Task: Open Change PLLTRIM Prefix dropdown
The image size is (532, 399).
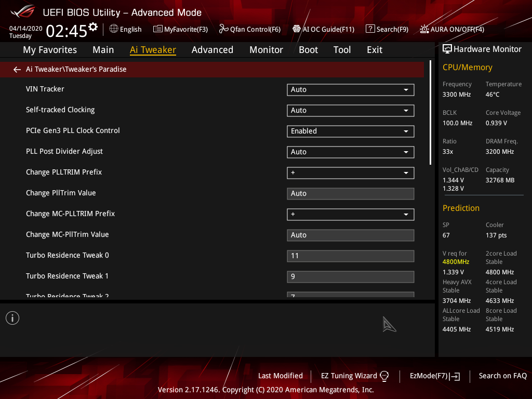Action: pos(351,173)
